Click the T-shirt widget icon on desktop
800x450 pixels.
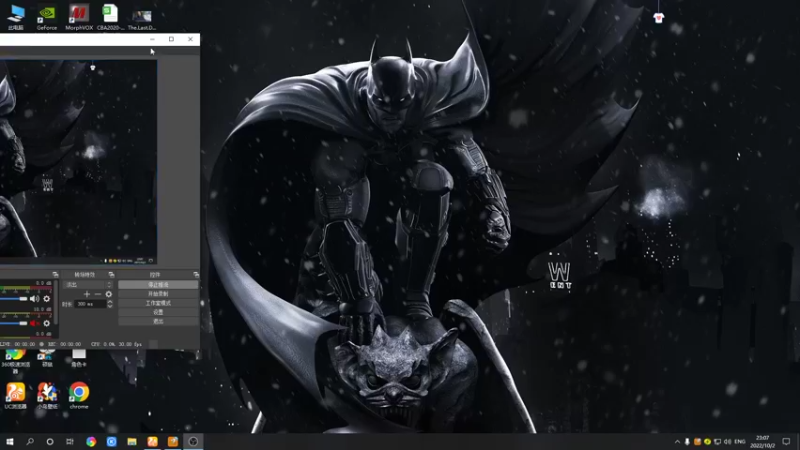tap(659, 18)
